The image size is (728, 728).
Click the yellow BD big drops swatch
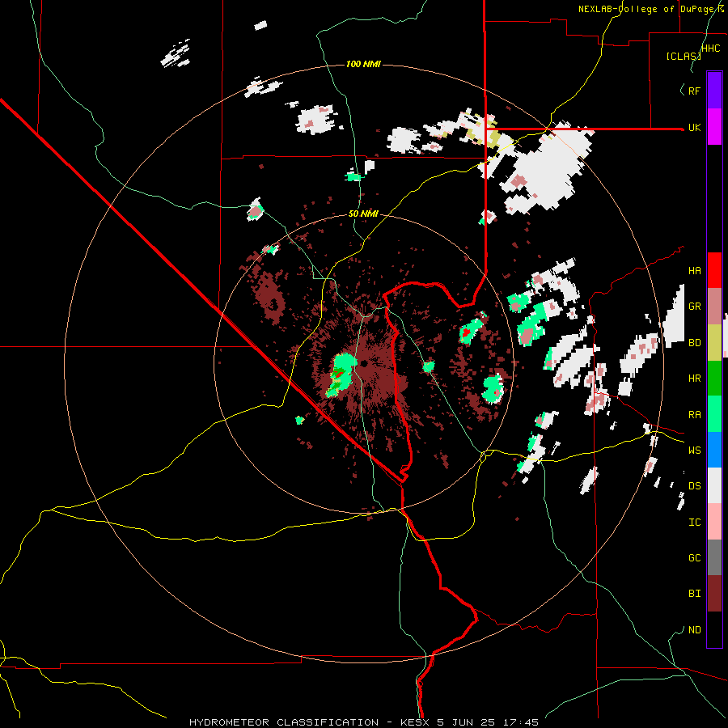714,343
